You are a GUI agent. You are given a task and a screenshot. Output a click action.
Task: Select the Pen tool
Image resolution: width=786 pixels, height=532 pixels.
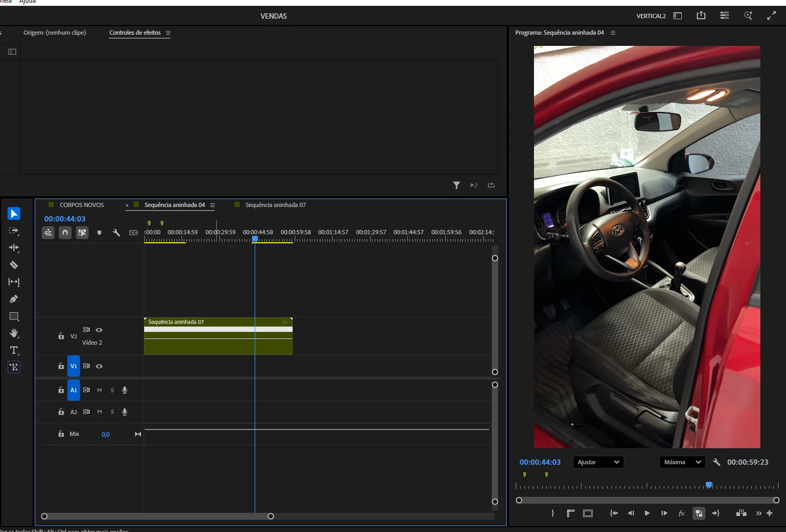click(14, 299)
